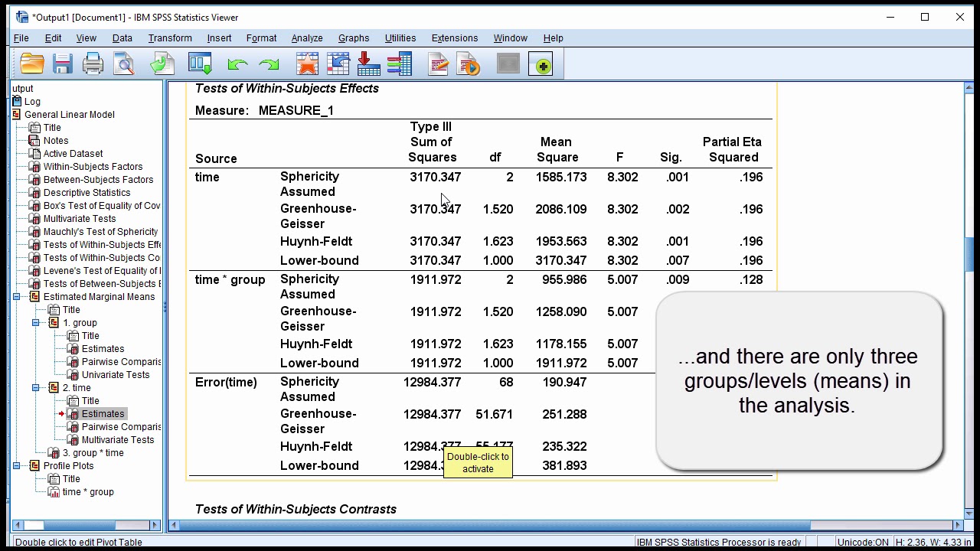The image size is (980, 551).
Task: Select Mauchly's Test of Sphericity item
Action: point(100,231)
